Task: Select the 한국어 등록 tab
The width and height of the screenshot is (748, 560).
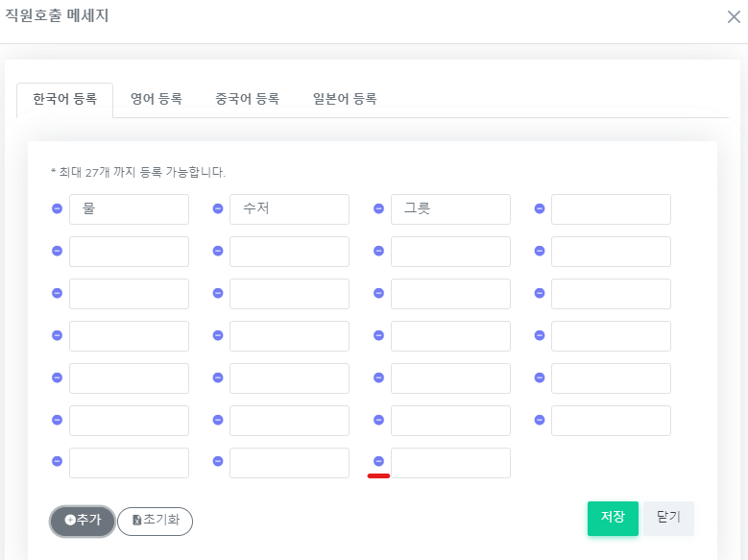Action: (x=65, y=99)
